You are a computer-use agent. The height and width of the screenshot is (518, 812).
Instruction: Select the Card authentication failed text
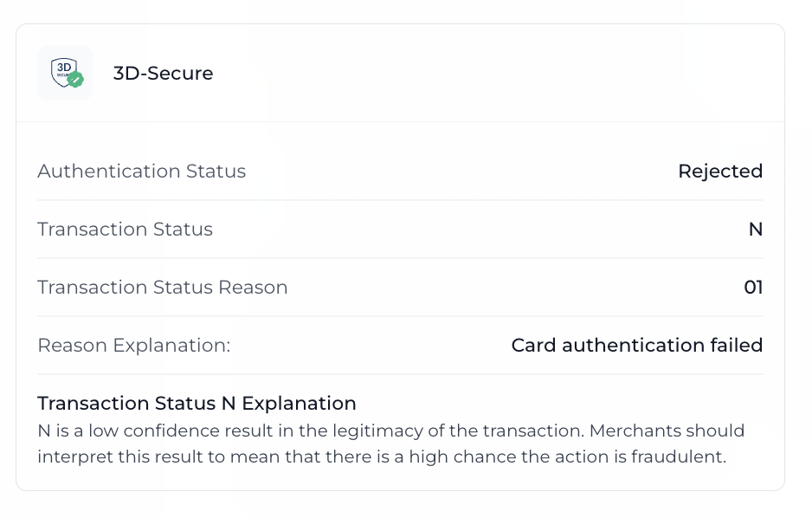pyautogui.click(x=636, y=346)
